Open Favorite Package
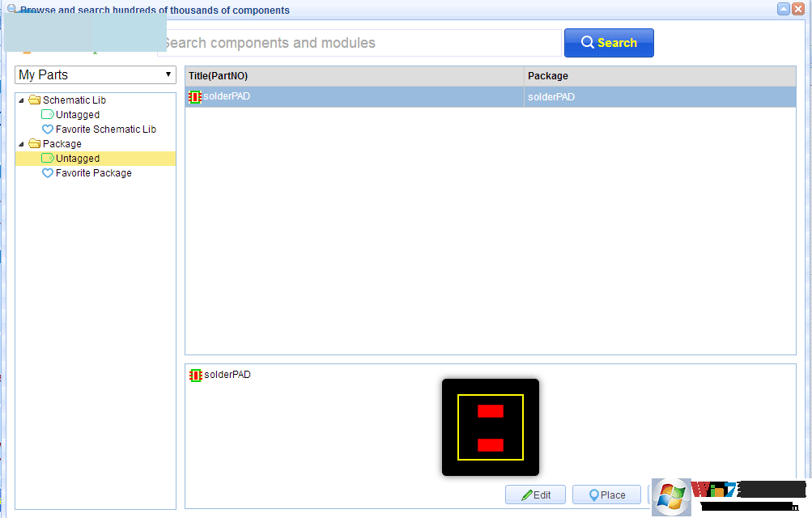 coord(94,173)
